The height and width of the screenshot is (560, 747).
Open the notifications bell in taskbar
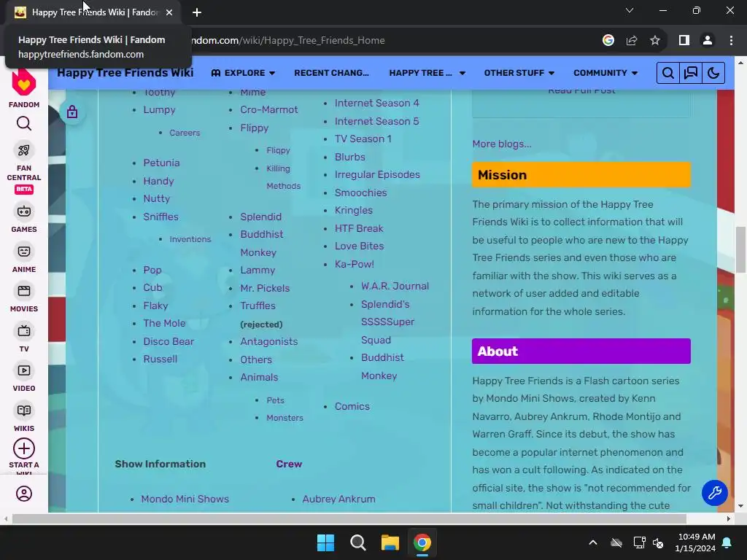pos(727,542)
